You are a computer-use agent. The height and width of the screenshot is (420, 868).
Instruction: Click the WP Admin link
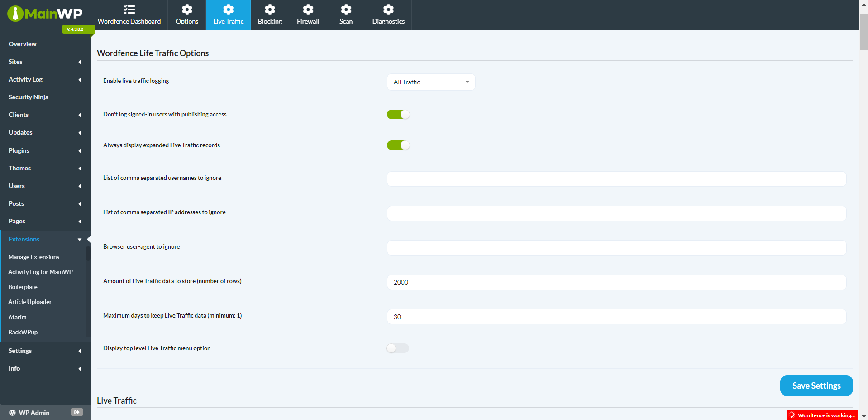[34, 413]
